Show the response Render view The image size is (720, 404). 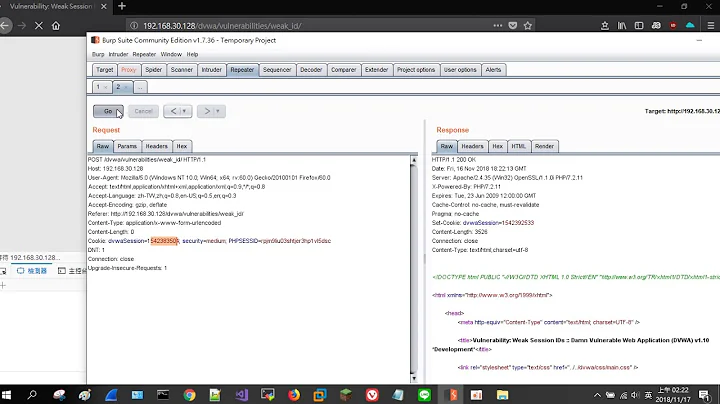pyautogui.click(x=544, y=146)
